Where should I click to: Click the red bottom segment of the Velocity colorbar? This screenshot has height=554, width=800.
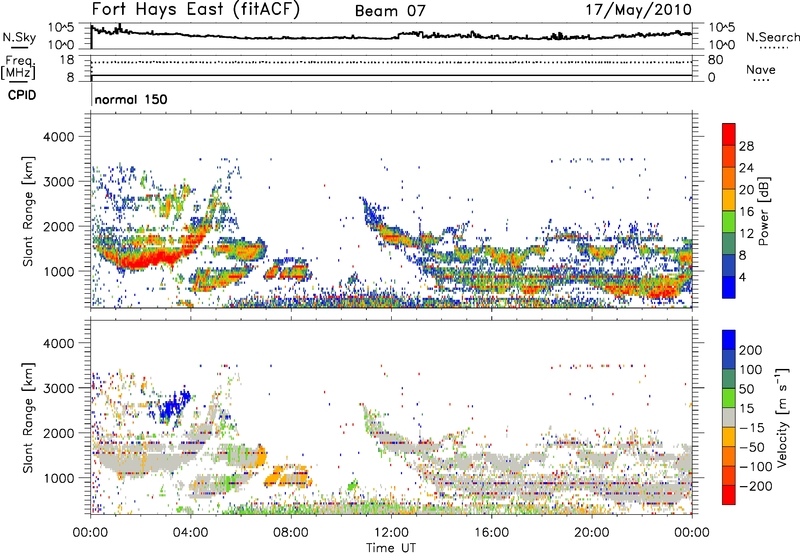(729, 495)
